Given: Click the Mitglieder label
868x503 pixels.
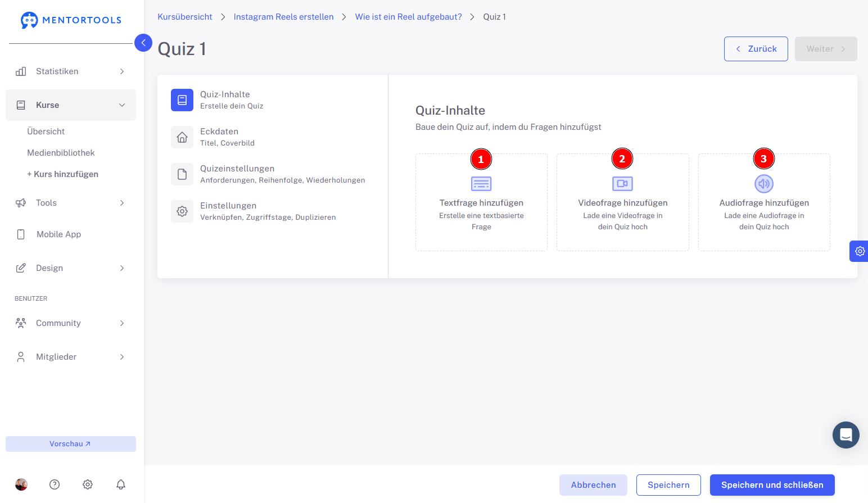Looking at the screenshot, I should tap(56, 357).
